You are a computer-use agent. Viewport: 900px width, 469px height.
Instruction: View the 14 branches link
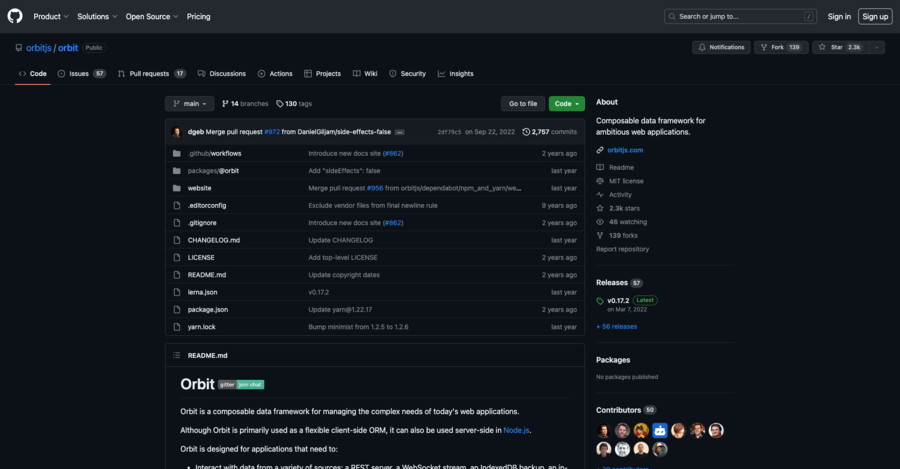[245, 104]
